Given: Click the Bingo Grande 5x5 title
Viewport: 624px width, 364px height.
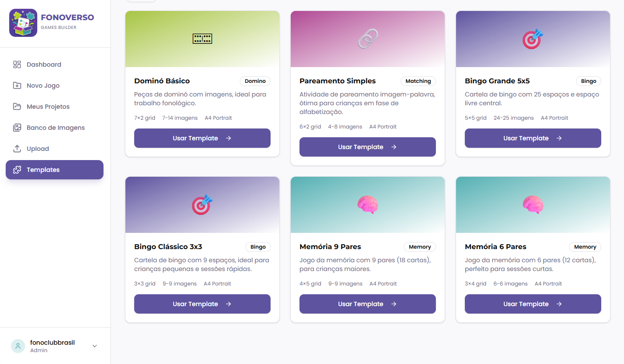Looking at the screenshot, I should [x=497, y=81].
